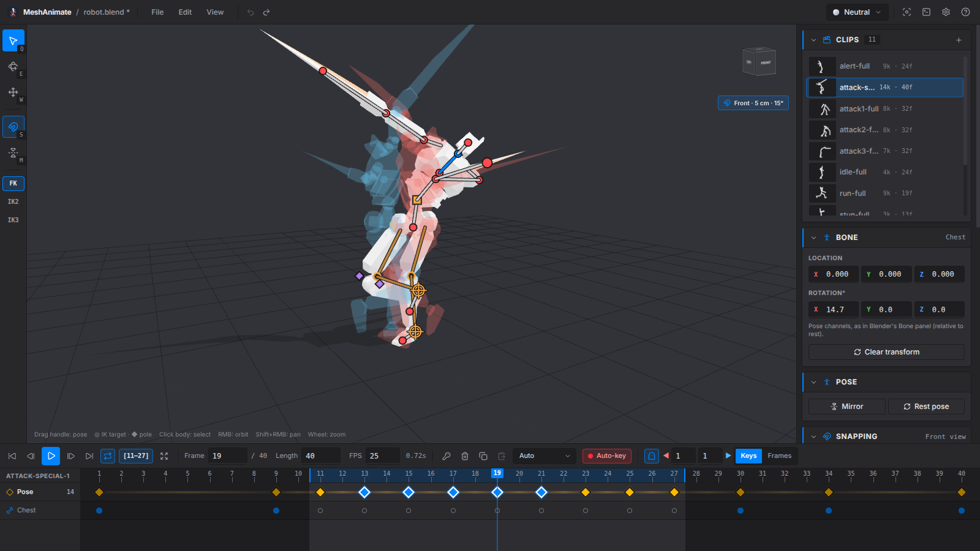Switch to IK3 mode
Image resolution: width=980 pixels, height=551 pixels.
point(13,220)
